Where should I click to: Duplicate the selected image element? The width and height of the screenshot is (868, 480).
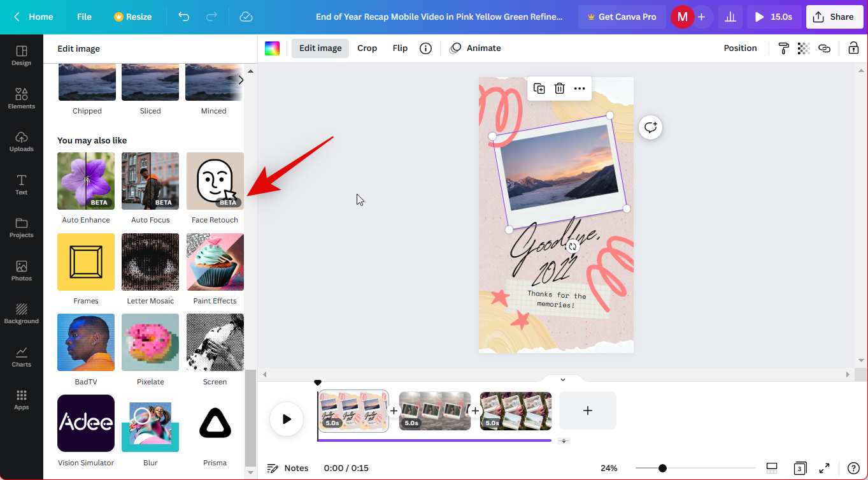[539, 89]
